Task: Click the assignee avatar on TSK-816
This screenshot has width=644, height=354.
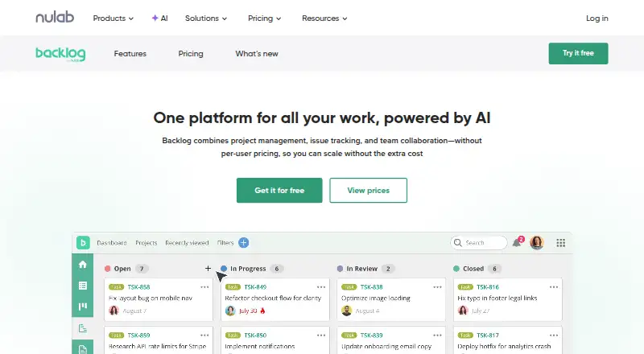Action: tap(463, 311)
